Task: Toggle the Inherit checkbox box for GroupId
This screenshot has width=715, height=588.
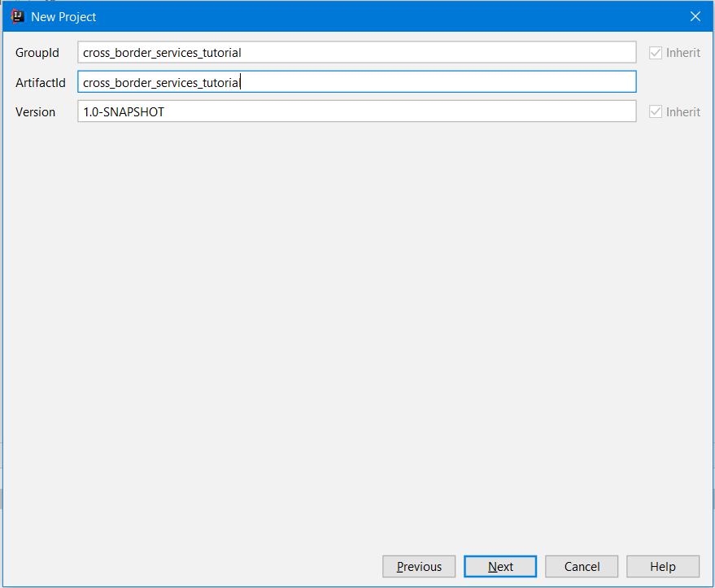Action: click(656, 53)
